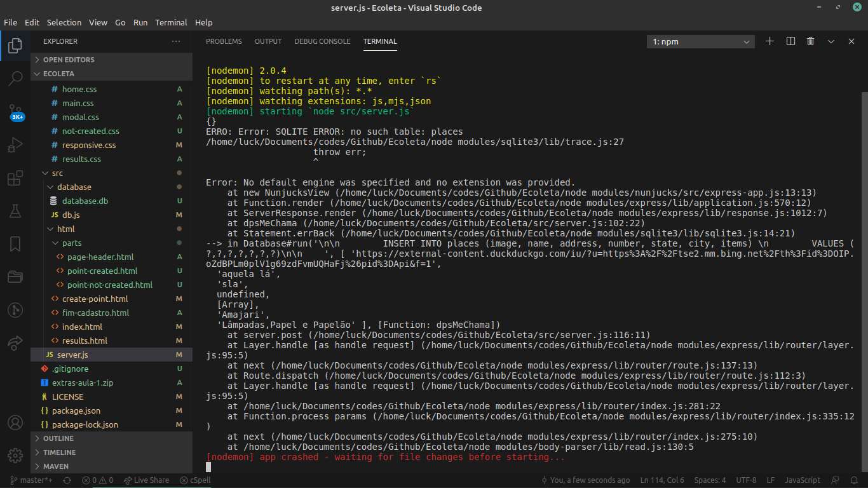This screenshot has width=868, height=488.
Task: Open Explorer more actions ellipsis
Action: pyautogui.click(x=176, y=41)
